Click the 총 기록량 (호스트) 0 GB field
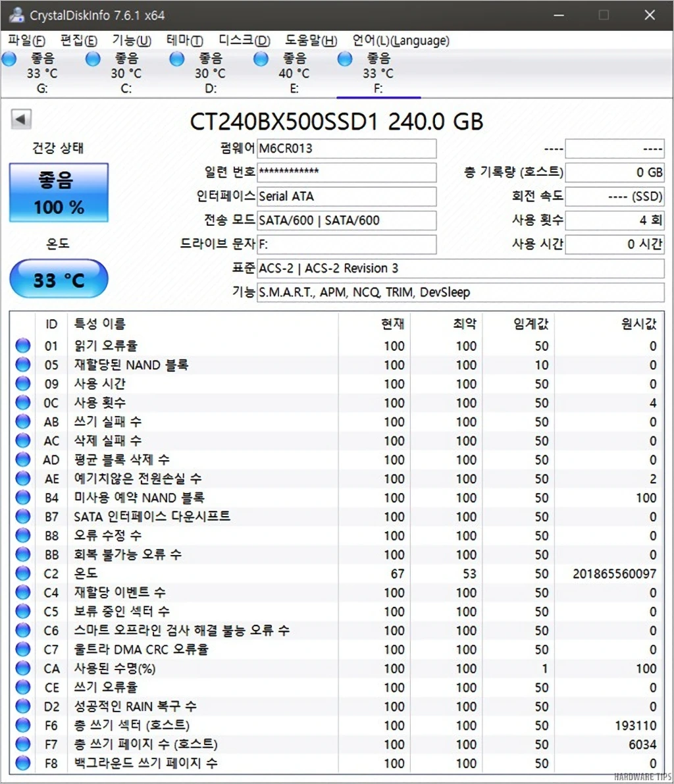 coord(615,172)
